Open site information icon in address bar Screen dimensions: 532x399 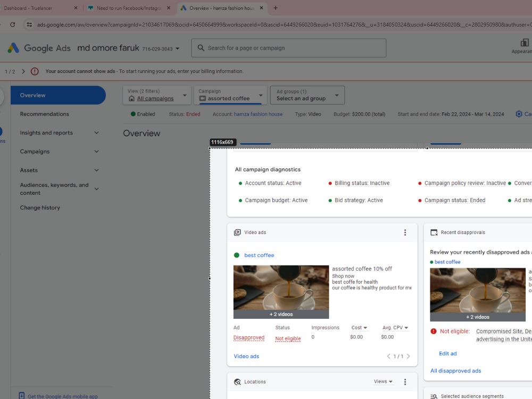[29, 24]
